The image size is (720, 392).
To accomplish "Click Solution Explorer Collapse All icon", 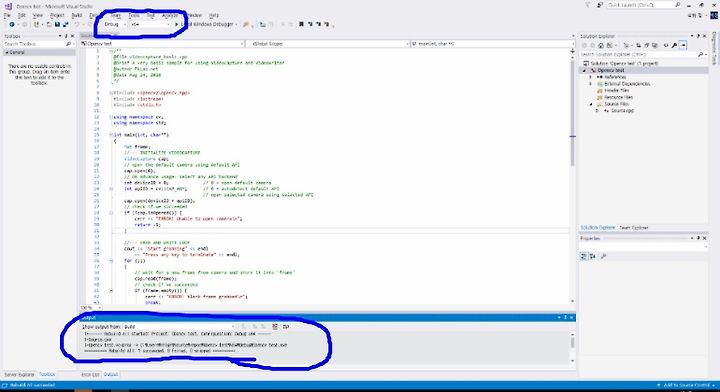I will pyautogui.click(x=646, y=45).
